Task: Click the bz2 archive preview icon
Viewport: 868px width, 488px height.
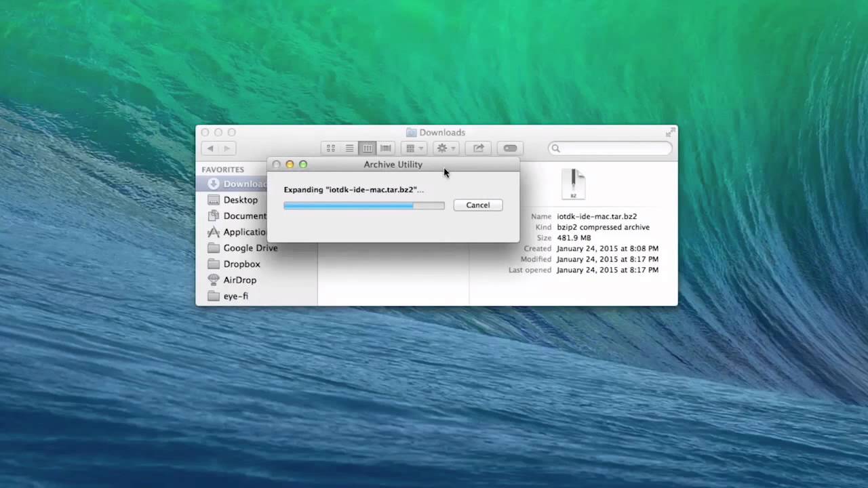Action: tap(573, 184)
